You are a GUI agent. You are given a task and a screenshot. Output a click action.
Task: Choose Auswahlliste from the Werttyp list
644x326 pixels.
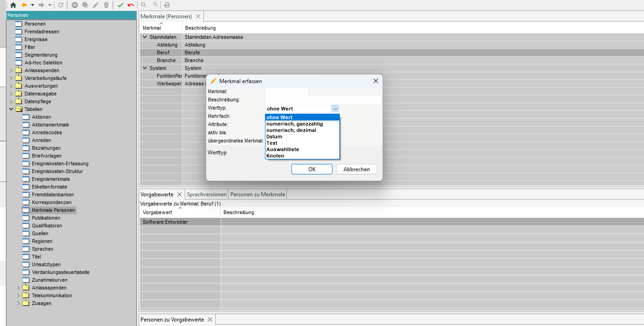tap(282, 149)
